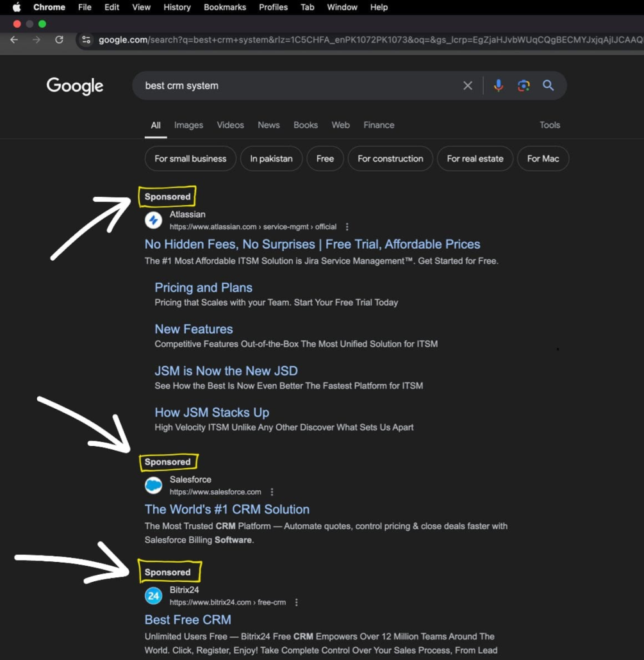Open the File menu
644x660 pixels.
pyautogui.click(x=85, y=7)
